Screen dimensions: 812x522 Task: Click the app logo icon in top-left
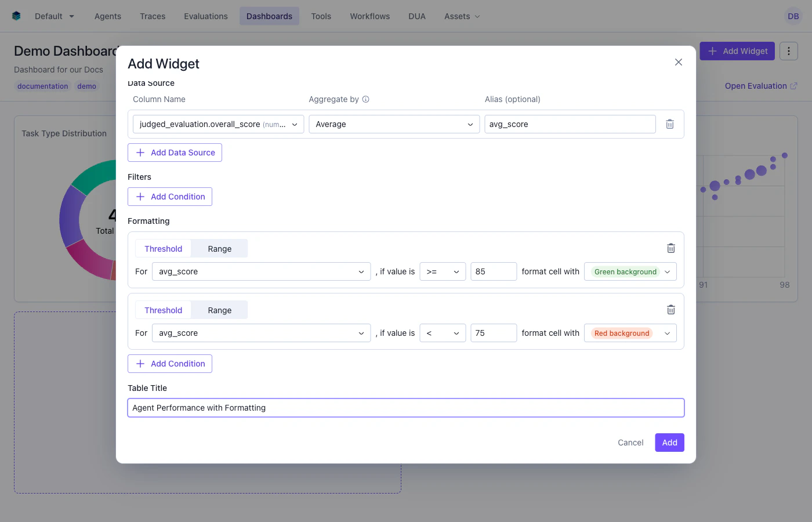(x=16, y=16)
